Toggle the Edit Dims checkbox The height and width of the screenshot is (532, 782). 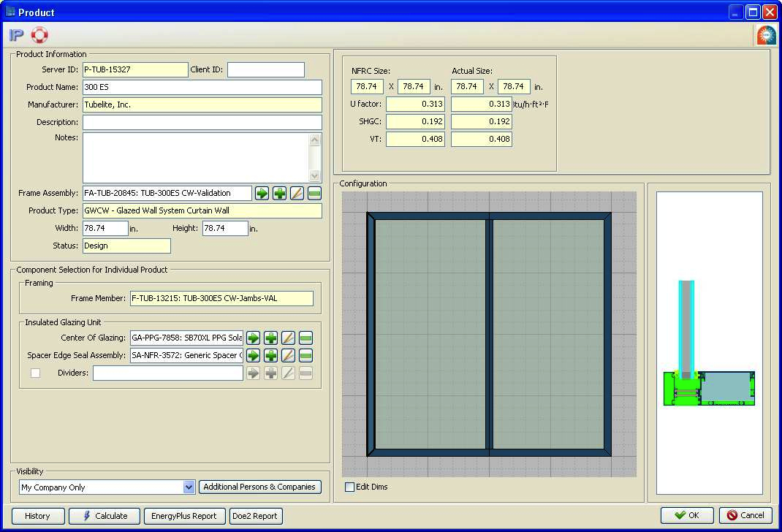pyautogui.click(x=349, y=487)
